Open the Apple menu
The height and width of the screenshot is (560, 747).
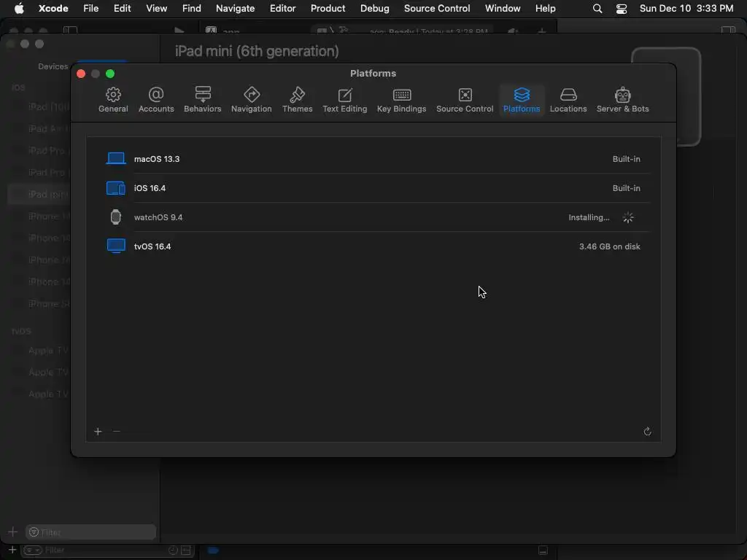click(x=19, y=8)
